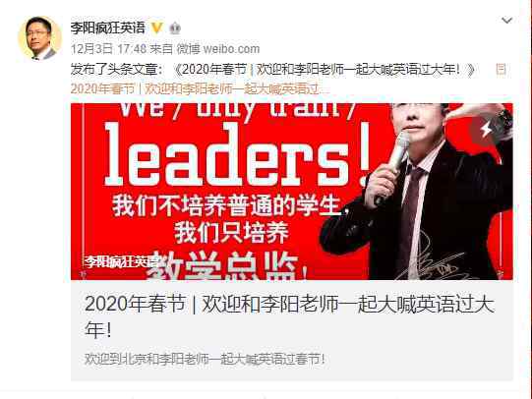Open 李阳疯狂英语 profile via avatar photo
The image size is (532, 399).
tap(39, 38)
